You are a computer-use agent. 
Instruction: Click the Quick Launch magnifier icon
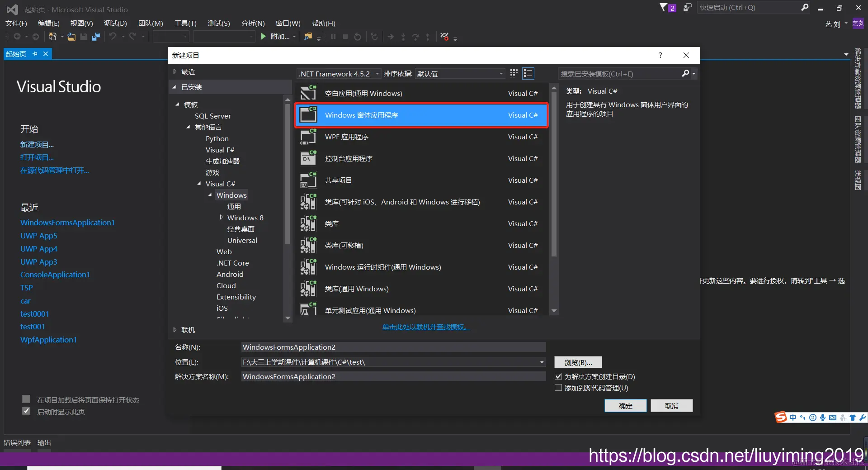[805, 7]
